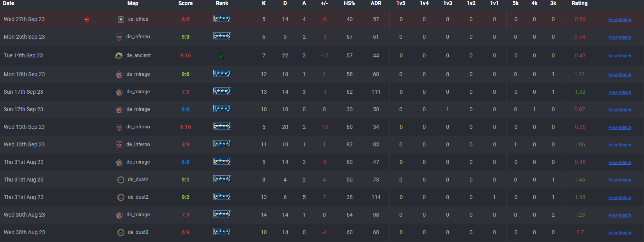Click the unranked icon in the de_ancient row

point(222,56)
